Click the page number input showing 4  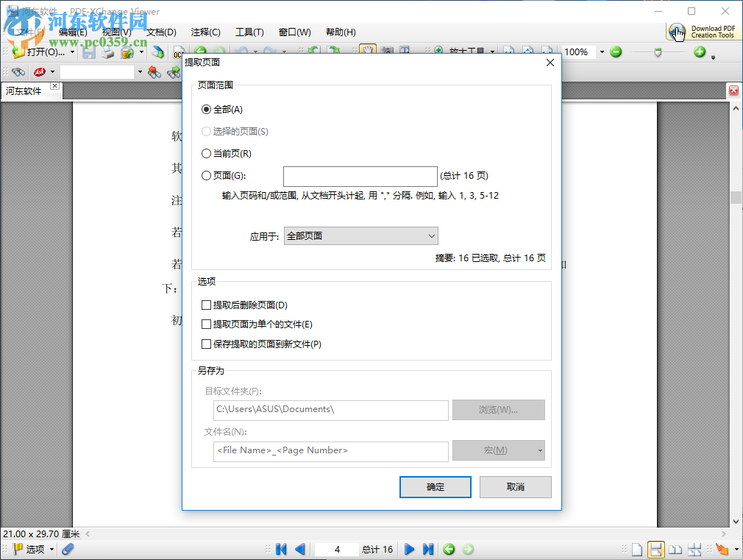click(336, 549)
